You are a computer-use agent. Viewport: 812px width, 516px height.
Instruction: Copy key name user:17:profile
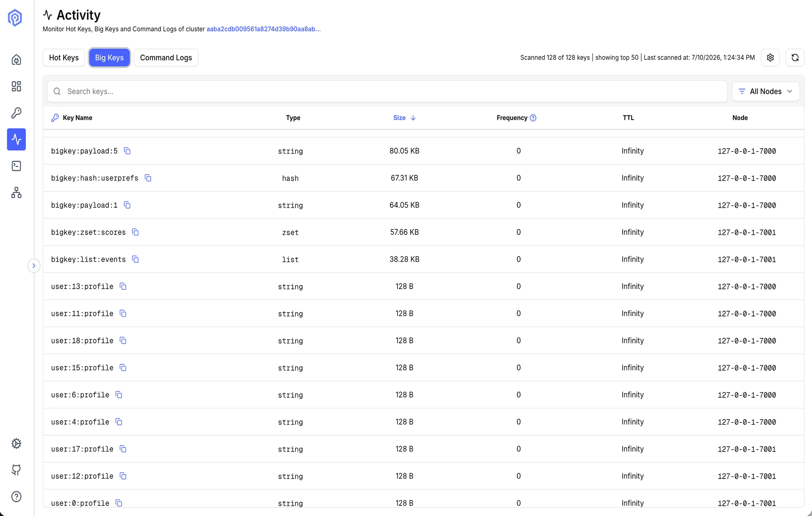point(123,449)
